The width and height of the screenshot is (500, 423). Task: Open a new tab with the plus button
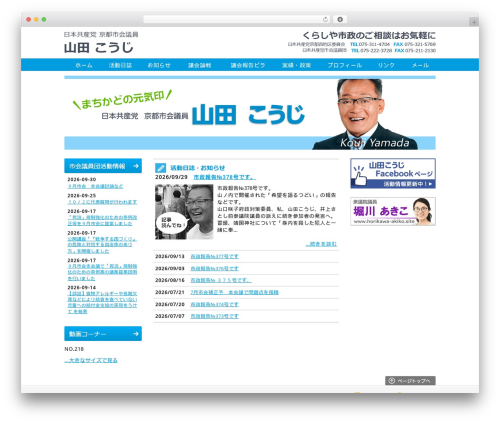(474, 22)
